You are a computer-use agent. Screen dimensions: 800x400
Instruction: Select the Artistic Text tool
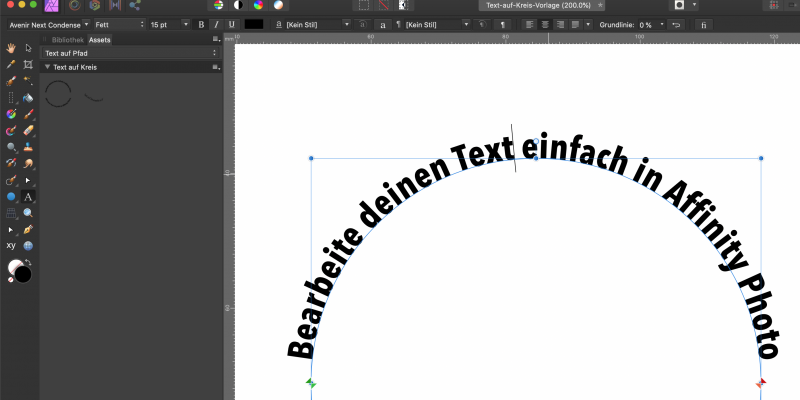[28, 197]
